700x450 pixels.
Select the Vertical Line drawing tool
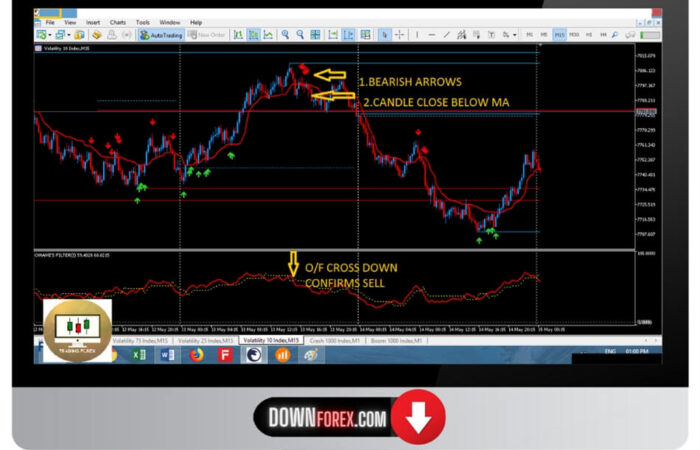[417, 35]
